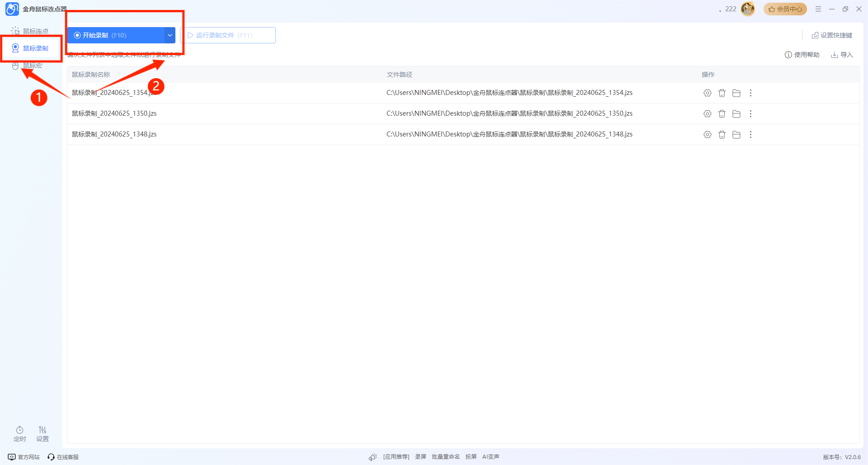Image resolution: width=868 pixels, height=465 pixels.
Task: Open more options for 1350.jzs row
Action: [750, 114]
